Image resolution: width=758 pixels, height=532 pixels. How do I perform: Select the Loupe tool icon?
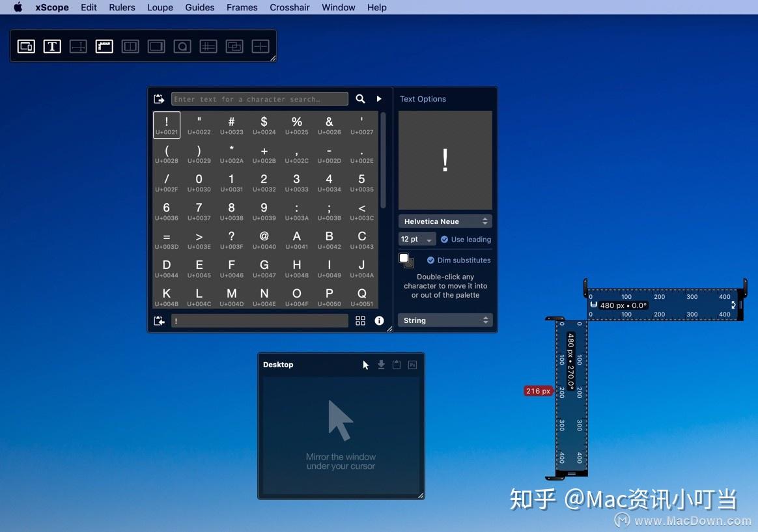pyautogui.click(x=182, y=46)
